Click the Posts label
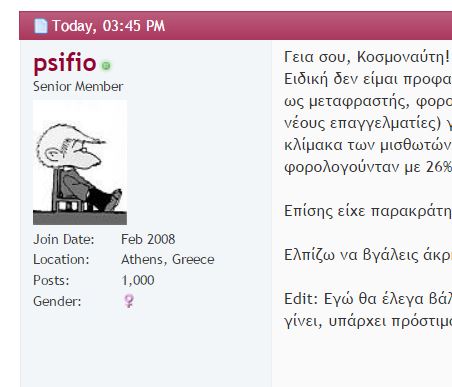The width and height of the screenshot is (452, 387). 51,280
